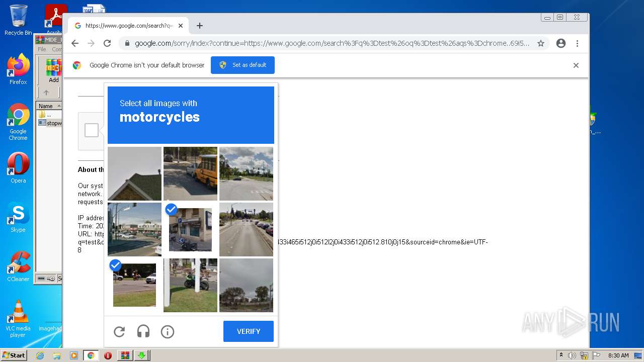Select the green motorcycle behind pole tile
Screen dimensions: 644x362
click(190, 285)
